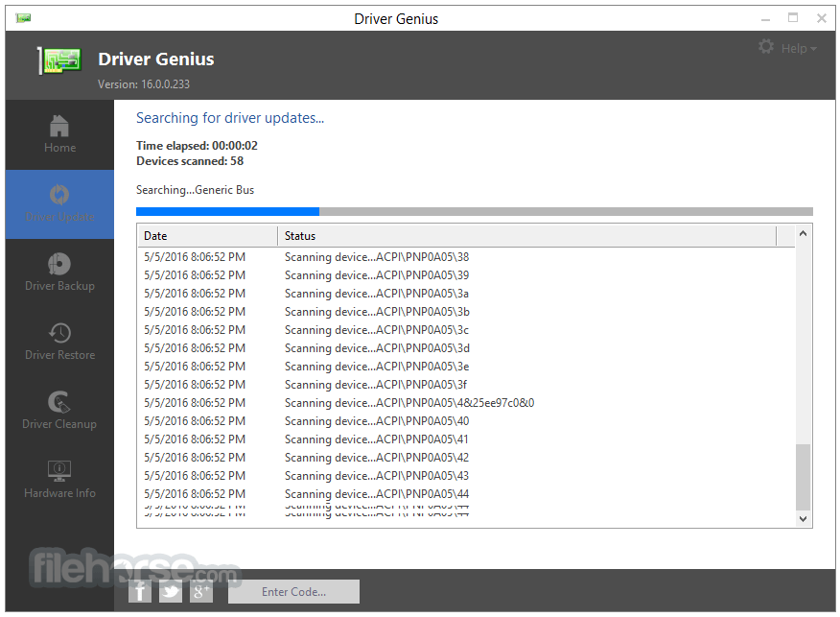Select log row ending 4&25ee97c0&0
840x617 pixels.
(x=466, y=403)
